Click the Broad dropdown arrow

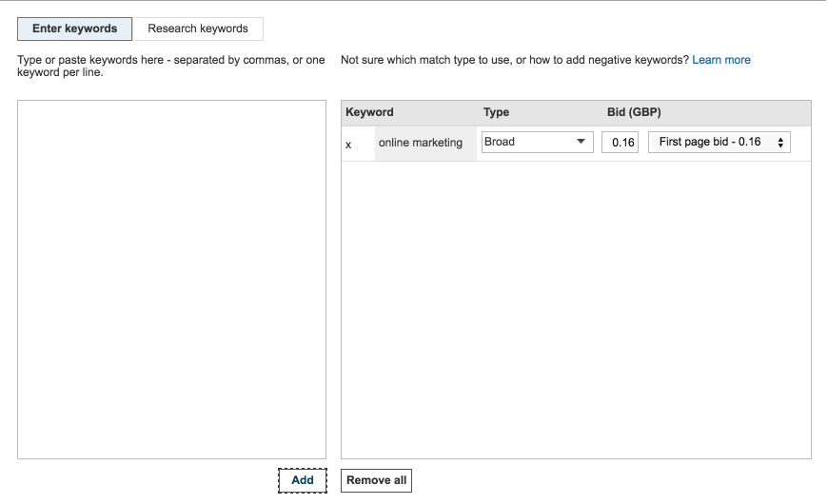(x=581, y=143)
